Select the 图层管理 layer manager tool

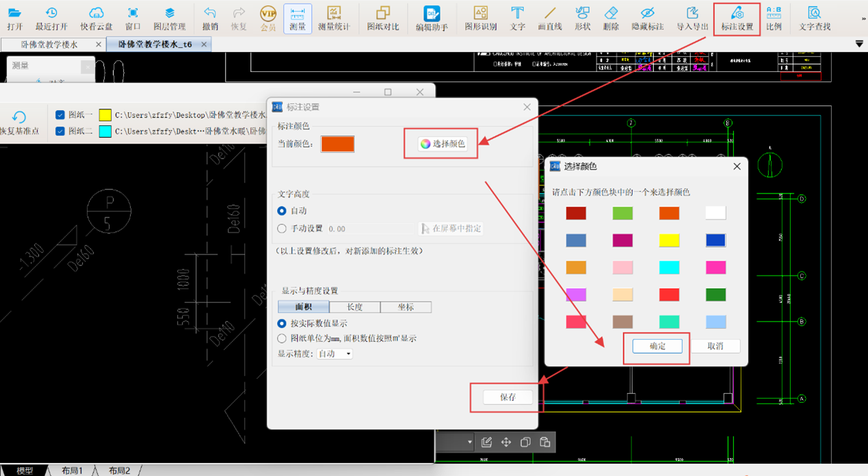(169, 18)
